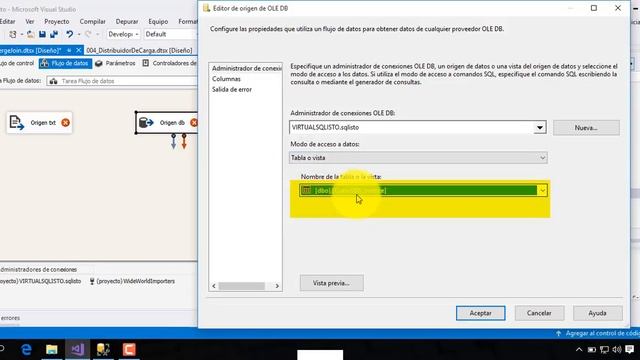The height and width of the screenshot is (360, 640).
Task: Open the Equipo menu
Action: tap(158, 21)
